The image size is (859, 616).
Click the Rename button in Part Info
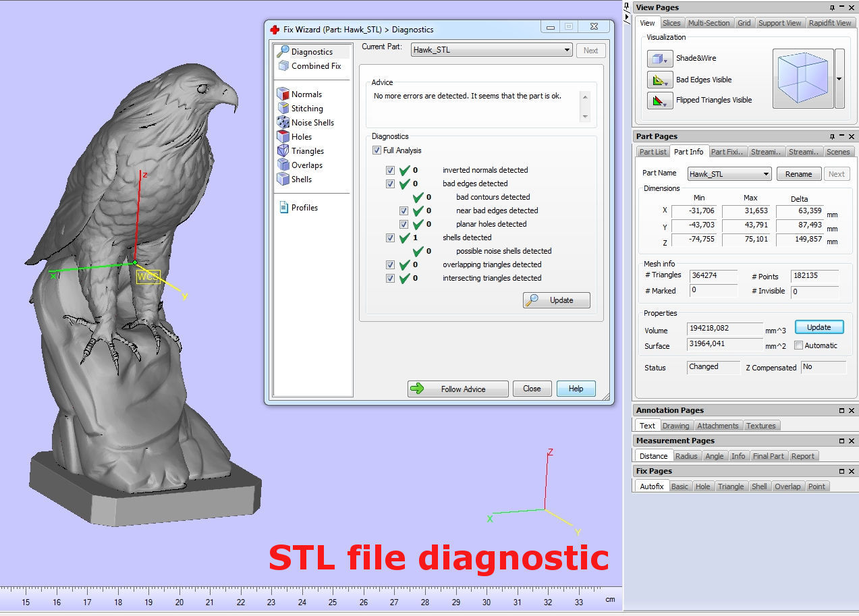tap(799, 174)
